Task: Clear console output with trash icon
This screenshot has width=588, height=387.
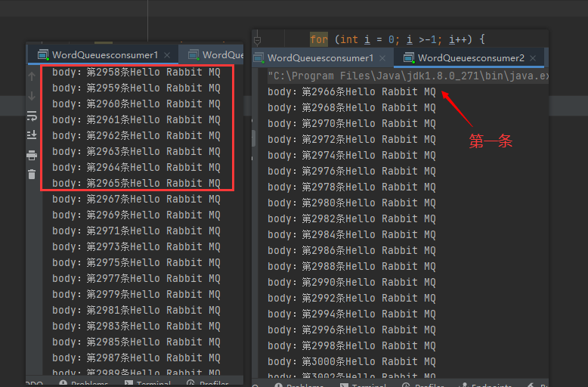Action: (x=32, y=175)
